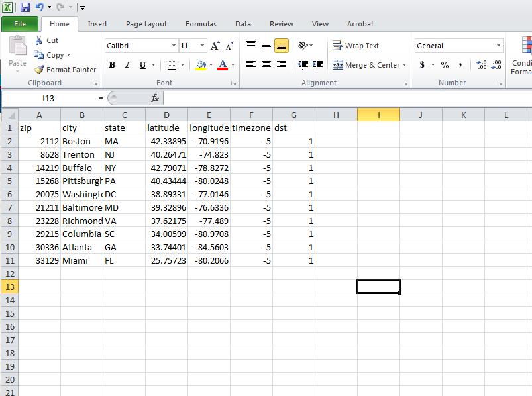Image resolution: width=532 pixels, height=396 pixels.
Task: Click the cell containing Boston
Action: click(x=78, y=141)
